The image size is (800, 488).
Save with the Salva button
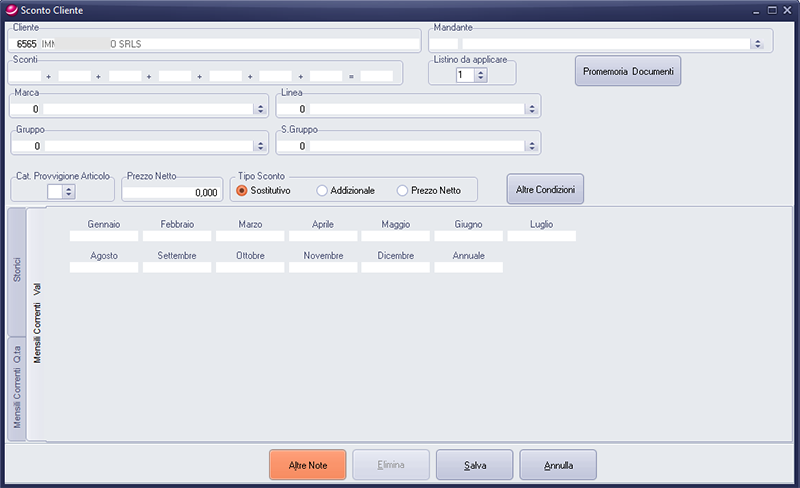pyautogui.click(x=474, y=465)
